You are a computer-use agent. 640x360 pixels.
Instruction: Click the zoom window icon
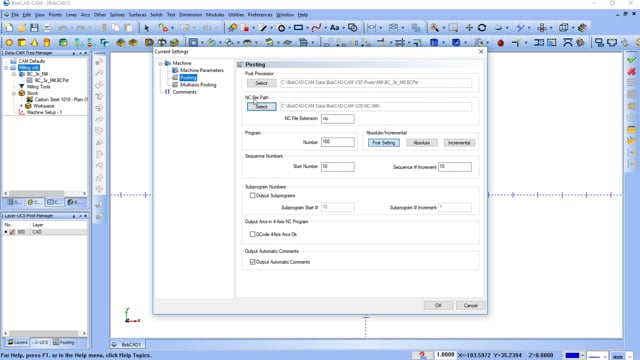click(x=453, y=28)
